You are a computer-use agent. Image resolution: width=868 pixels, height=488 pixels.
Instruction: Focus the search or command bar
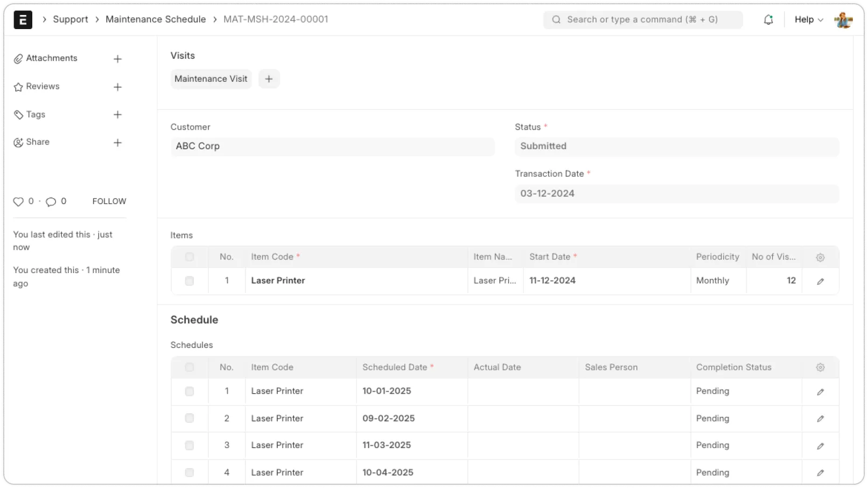coord(642,20)
